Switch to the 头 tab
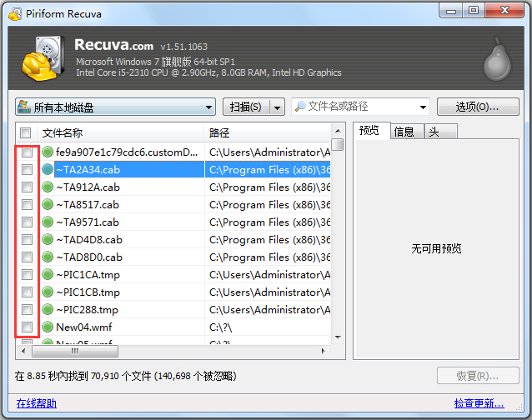 441,132
